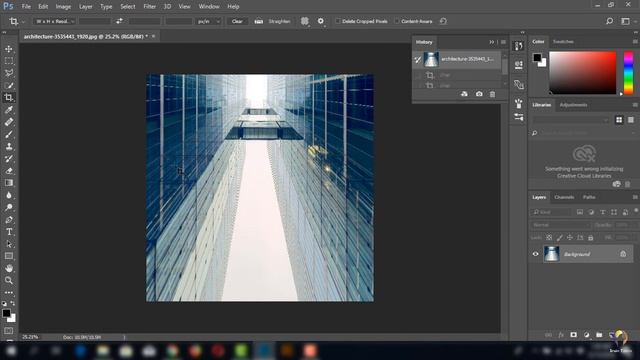Add a layer mask button
Screen dimensions: 640x360
pyautogui.click(x=573, y=335)
